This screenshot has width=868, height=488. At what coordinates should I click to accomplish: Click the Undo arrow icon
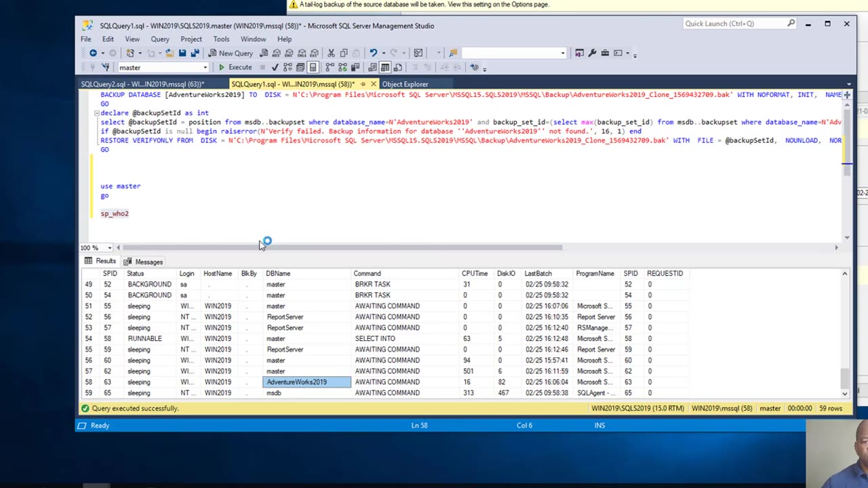(x=373, y=53)
